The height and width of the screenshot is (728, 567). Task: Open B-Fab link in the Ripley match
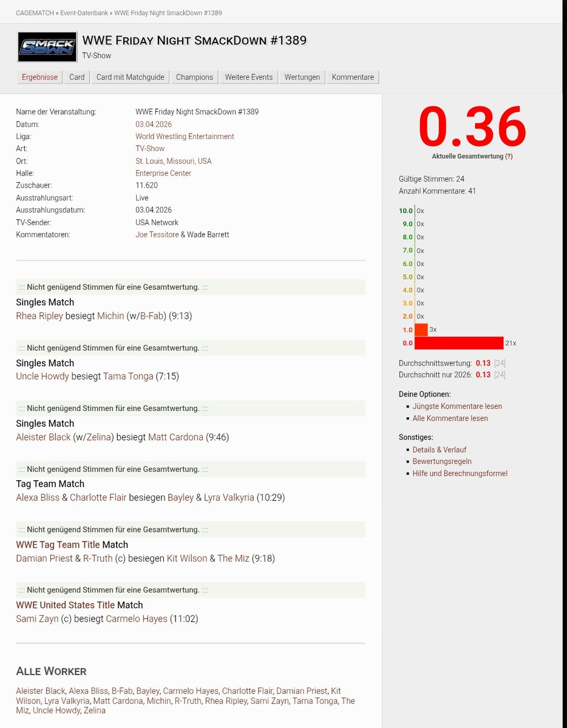[152, 316]
